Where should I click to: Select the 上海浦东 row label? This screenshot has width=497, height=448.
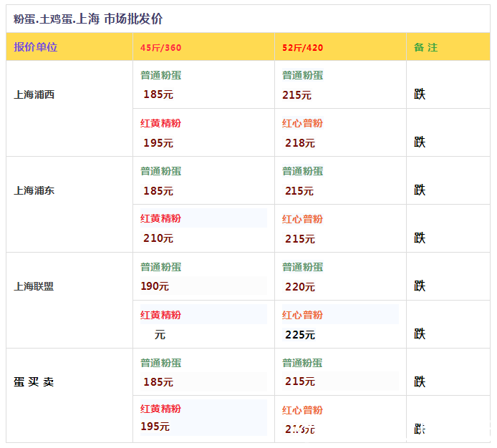pyautogui.click(x=34, y=190)
